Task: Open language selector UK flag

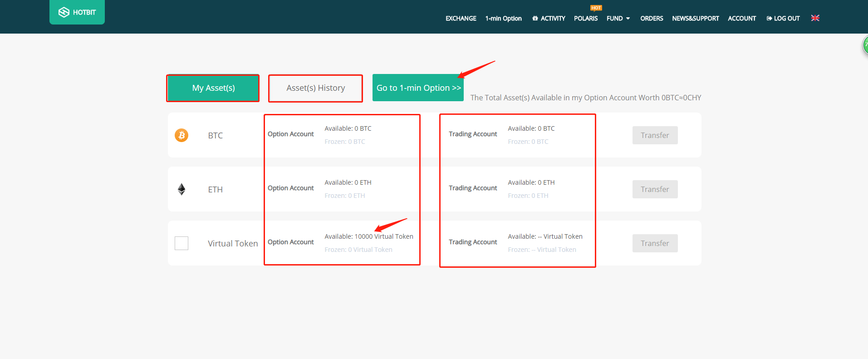Action: [x=815, y=18]
